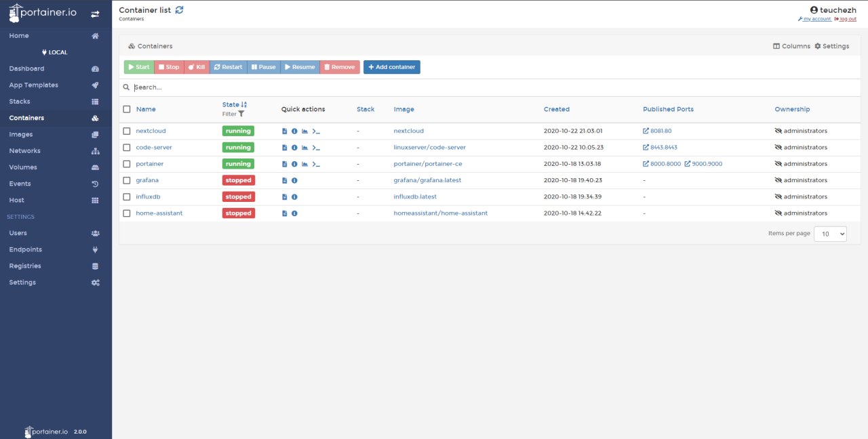The image size is (868, 439).
Task: Inspect home-assistant container info icon
Action: pos(294,213)
